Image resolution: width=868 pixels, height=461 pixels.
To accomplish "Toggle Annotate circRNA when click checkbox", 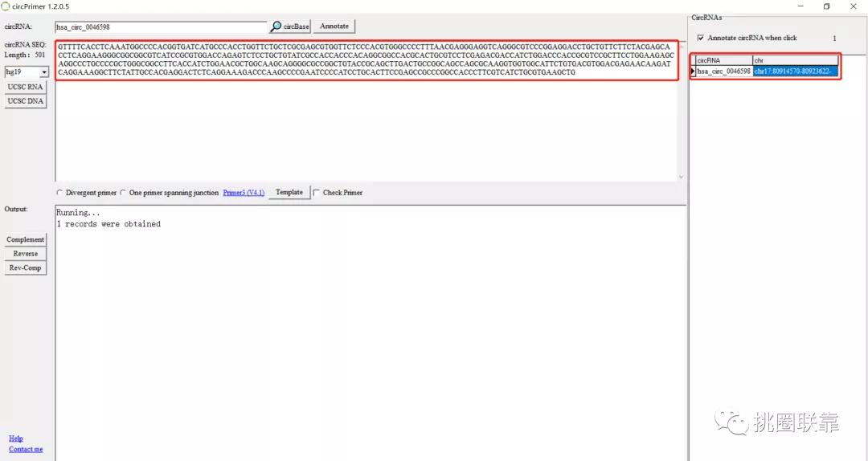I will (x=701, y=38).
